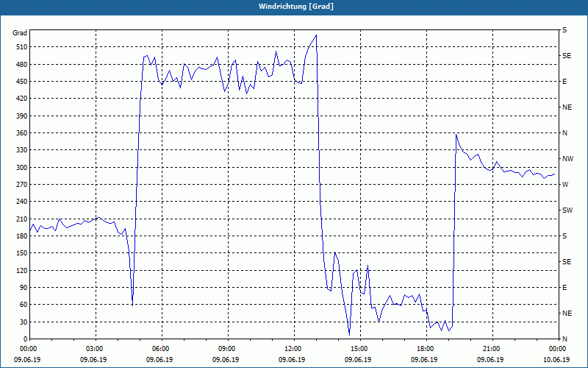
Task: Pick the 390 y-axis value
Action: [x=22, y=116]
